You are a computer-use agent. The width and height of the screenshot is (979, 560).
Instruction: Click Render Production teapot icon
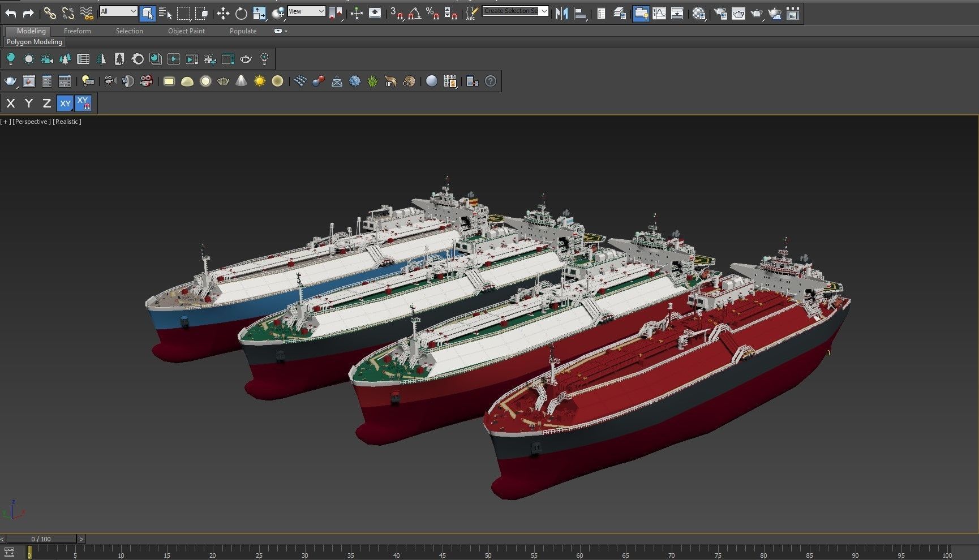[757, 14]
